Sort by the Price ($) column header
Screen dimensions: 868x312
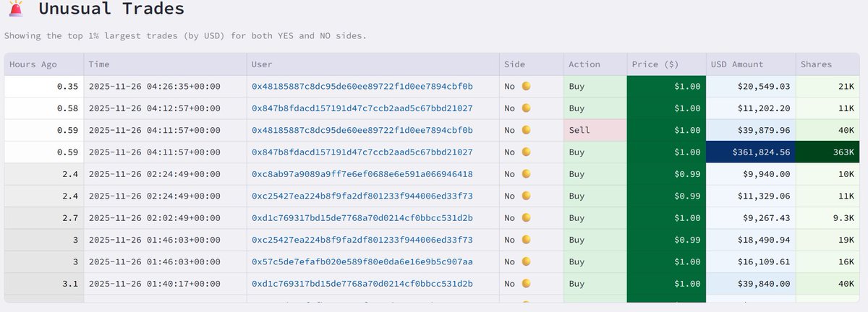click(665, 64)
